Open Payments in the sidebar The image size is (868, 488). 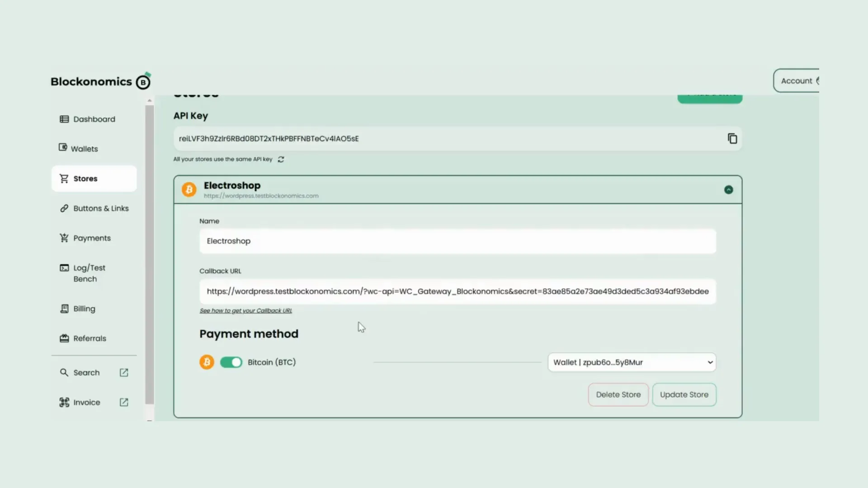pyautogui.click(x=94, y=238)
